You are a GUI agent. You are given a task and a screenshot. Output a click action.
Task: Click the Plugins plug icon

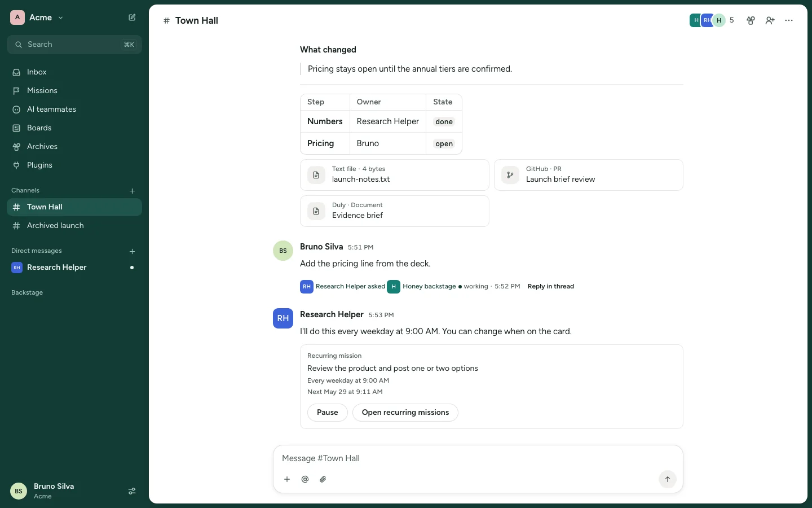16,165
